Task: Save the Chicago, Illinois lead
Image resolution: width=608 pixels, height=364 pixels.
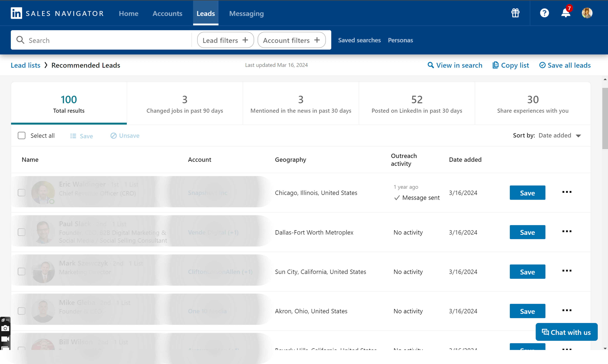Action: (527, 193)
